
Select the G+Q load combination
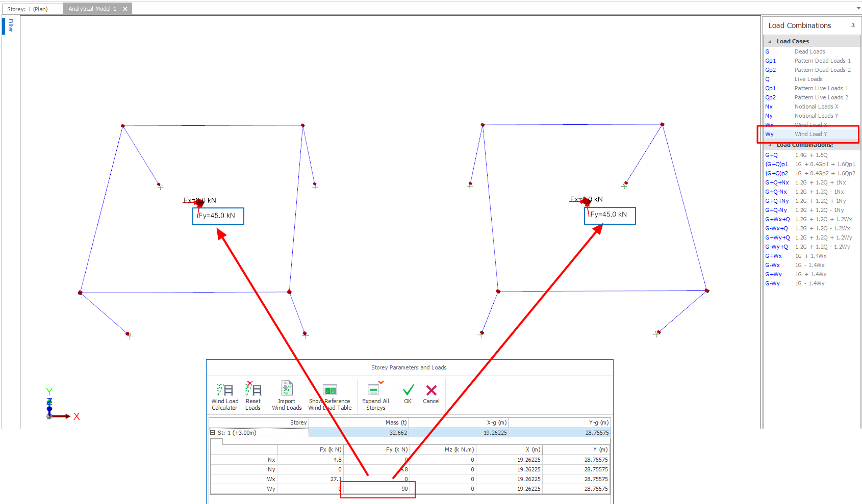[771, 155]
